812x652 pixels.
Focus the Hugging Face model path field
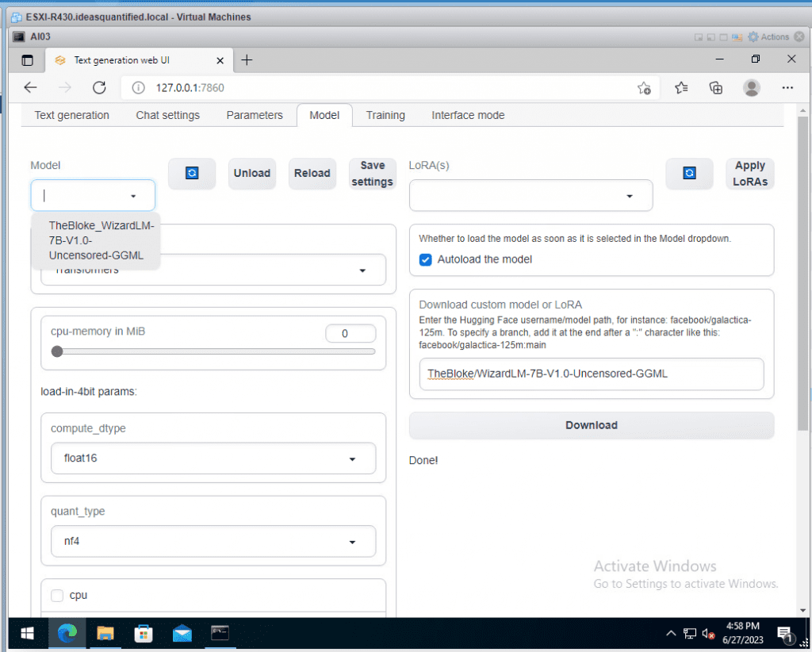pos(592,374)
